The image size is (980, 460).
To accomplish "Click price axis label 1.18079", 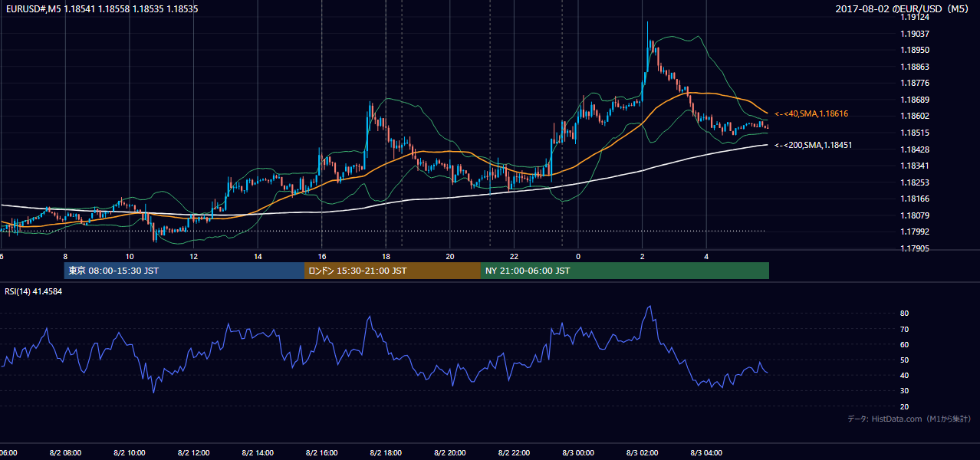I will point(914,215).
